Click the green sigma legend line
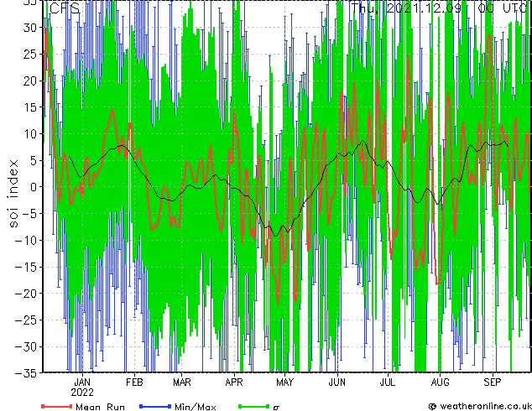This screenshot has width=532, height=411. [253, 406]
